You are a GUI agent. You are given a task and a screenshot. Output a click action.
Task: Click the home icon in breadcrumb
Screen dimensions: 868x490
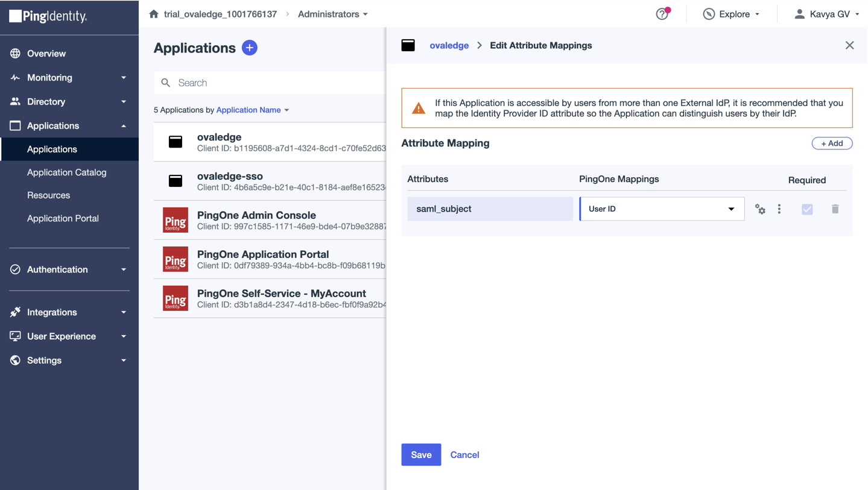[x=154, y=14]
